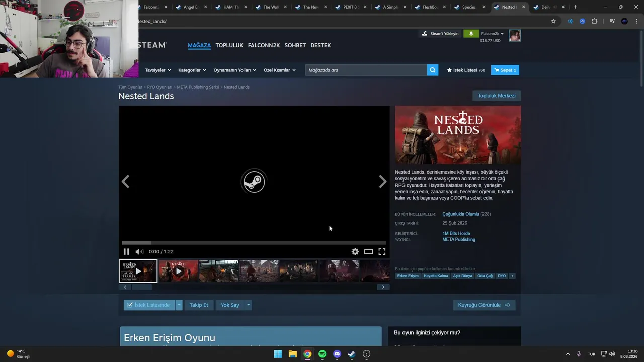Open RYO Oyunları breadcrumb link
This screenshot has height=362, width=644.
click(x=159, y=87)
